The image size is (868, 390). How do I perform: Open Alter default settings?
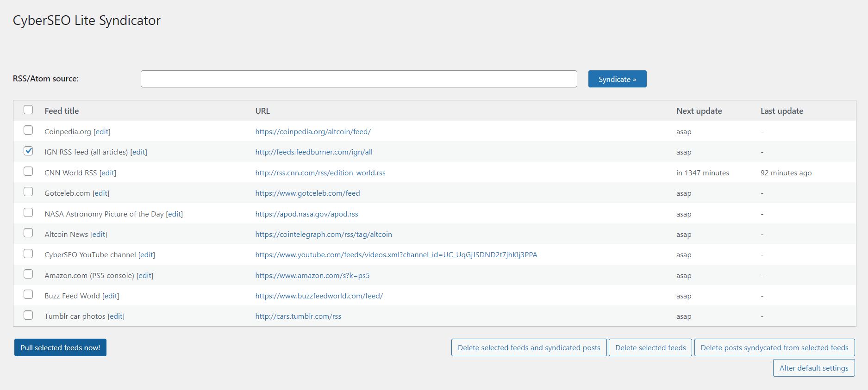[x=814, y=368]
